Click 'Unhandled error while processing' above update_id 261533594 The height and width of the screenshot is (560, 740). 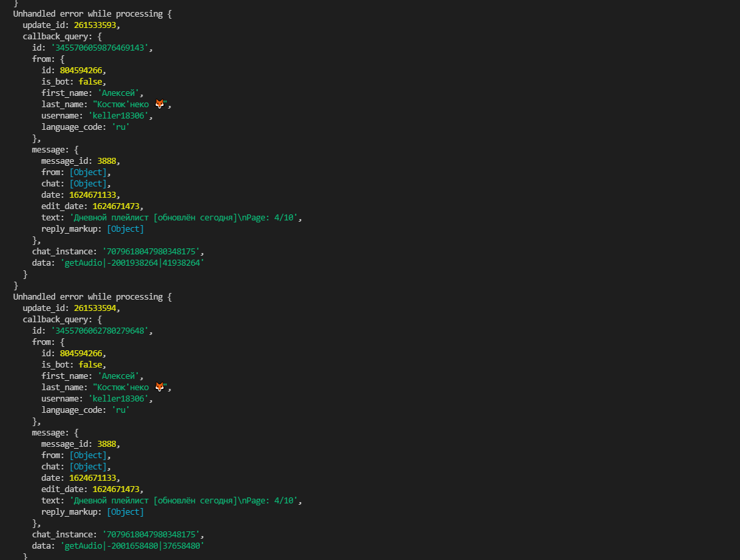[x=88, y=297]
